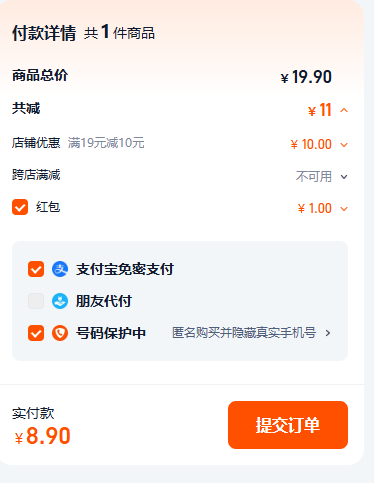Collapse the 共减 discount breakdown arrow
This screenshot has width=374, height=483.
point(344,110)
